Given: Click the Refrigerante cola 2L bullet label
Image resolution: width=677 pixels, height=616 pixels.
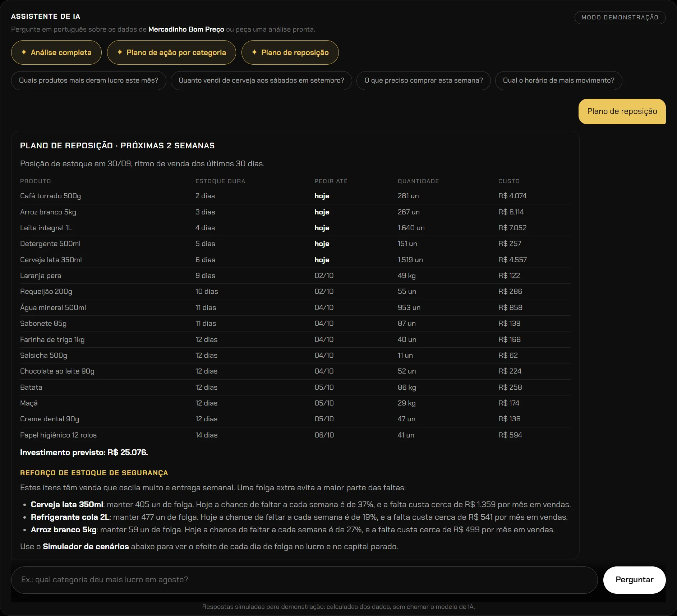Looking at the screenshot, I should 70,517.
